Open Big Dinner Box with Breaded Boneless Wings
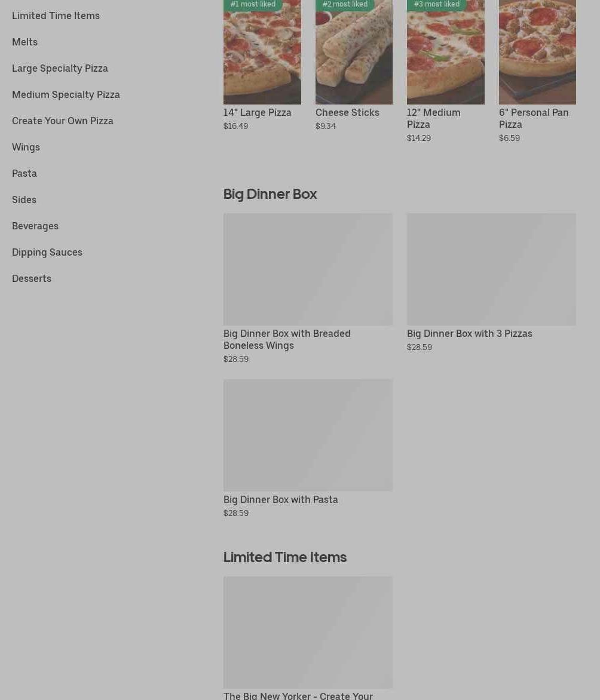 [x=308, y=288]
